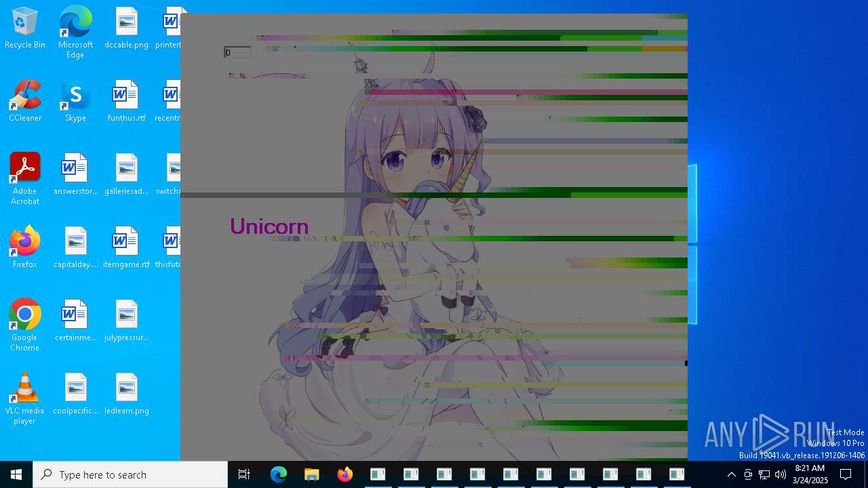868x488 pixels.
Task: Open Task View on the taskbar
Action: coord(244,474)
